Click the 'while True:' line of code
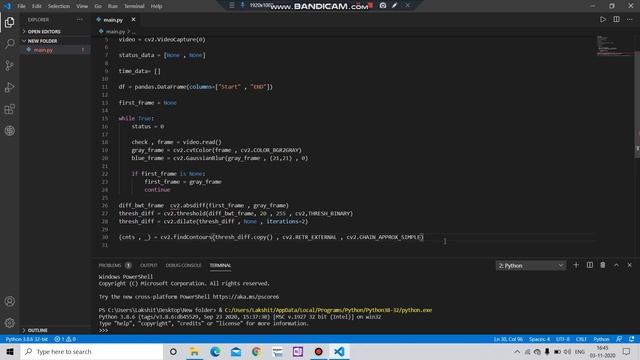640x360 pixels. [136, 118]
